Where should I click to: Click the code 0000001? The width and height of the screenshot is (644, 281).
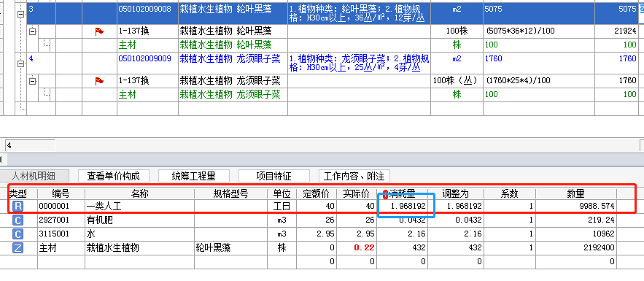(55, 207)
